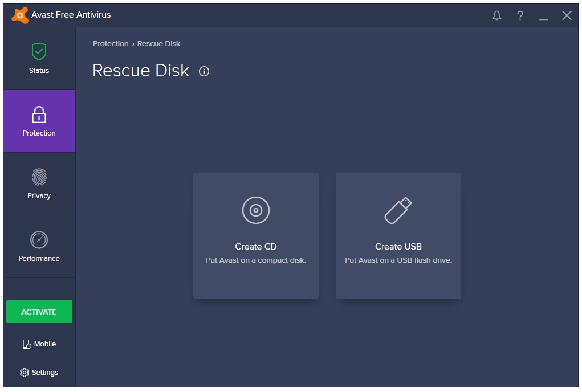This screenshot has height=392, width=582.
Task: Open the Status shield section
Action: pyautogui.click(x=39, y=59)
